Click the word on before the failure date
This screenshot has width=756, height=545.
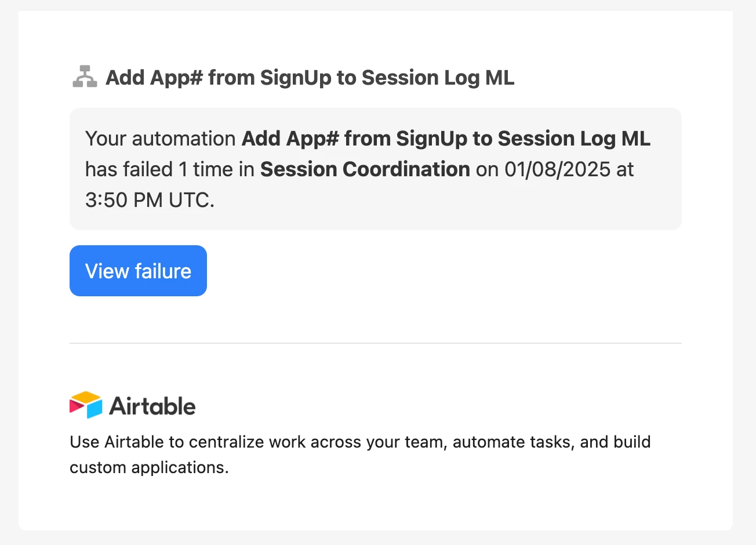[487, 169]
